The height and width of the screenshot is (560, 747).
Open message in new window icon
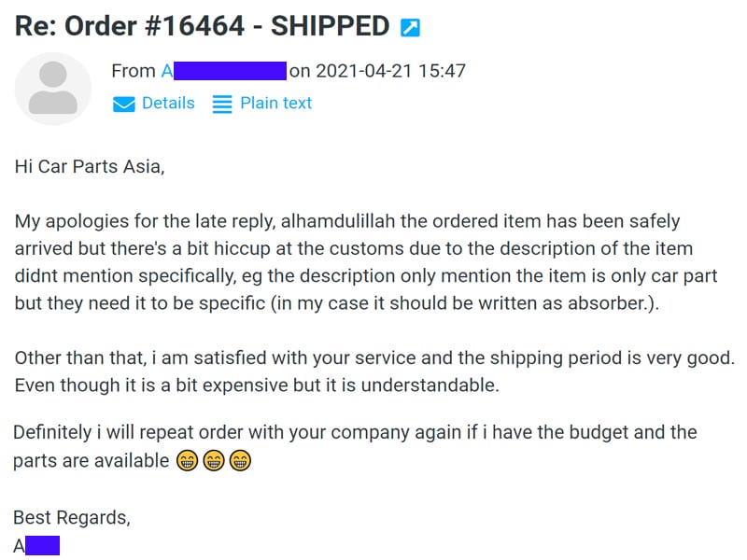point(410,27)
